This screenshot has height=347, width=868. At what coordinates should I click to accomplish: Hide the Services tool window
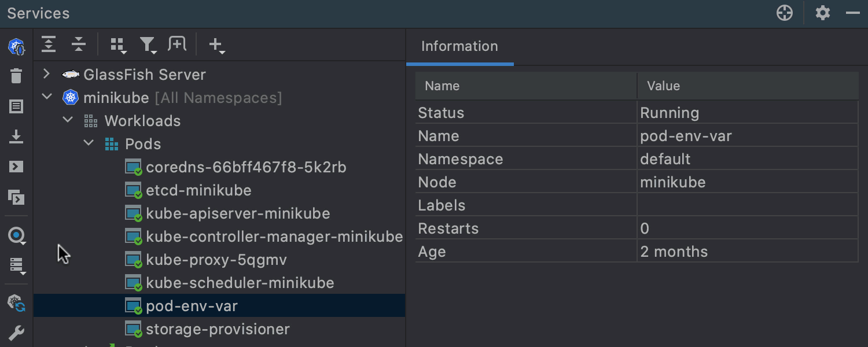click(853, 13)
